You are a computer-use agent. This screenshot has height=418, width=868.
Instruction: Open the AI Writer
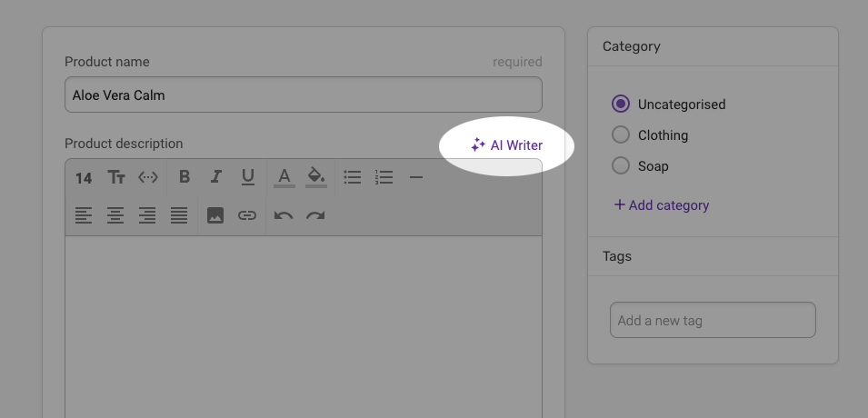(506, 145)
